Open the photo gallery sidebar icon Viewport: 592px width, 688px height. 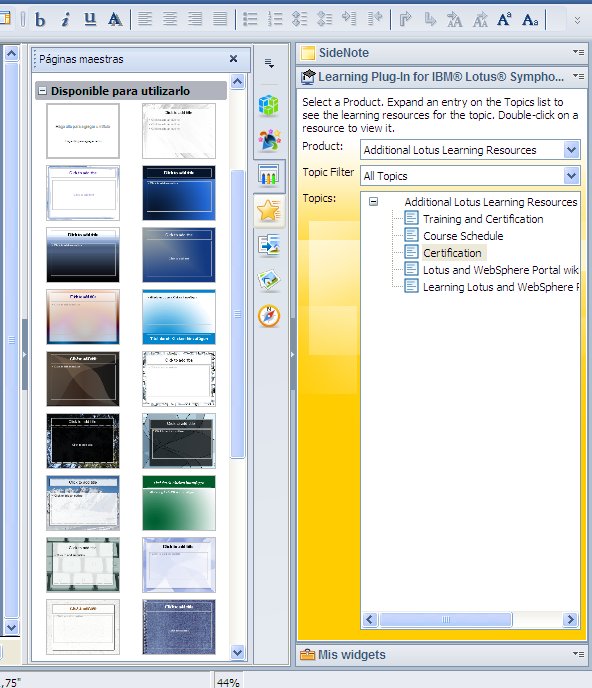tap(269, 281)
